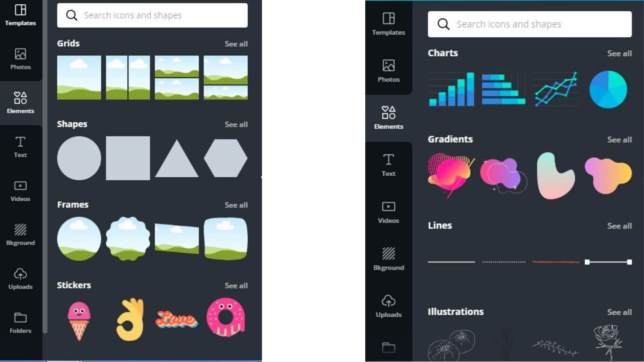This screenshot has width=644, height=362.
Task: Open the Photos panel
Action: click(20, 59)
